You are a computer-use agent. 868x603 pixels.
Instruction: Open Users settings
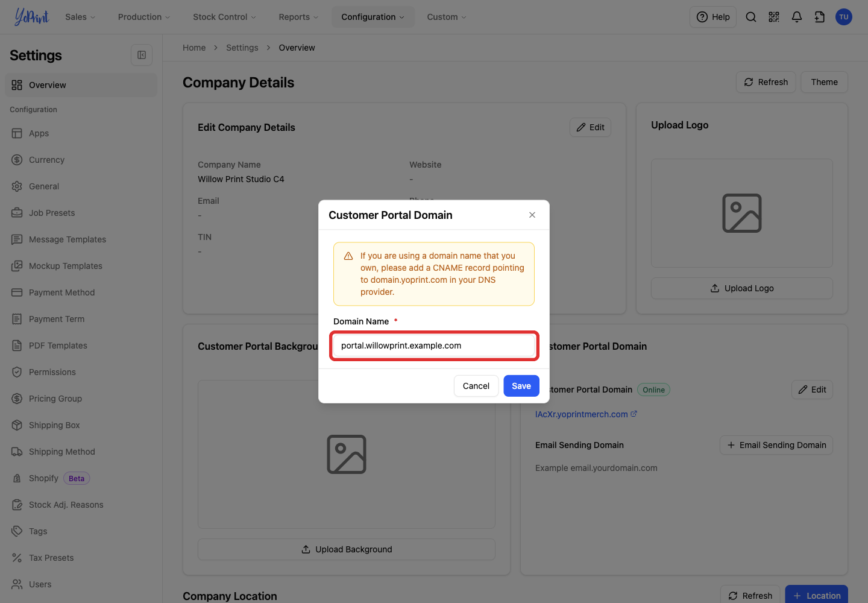click(81, 584)
